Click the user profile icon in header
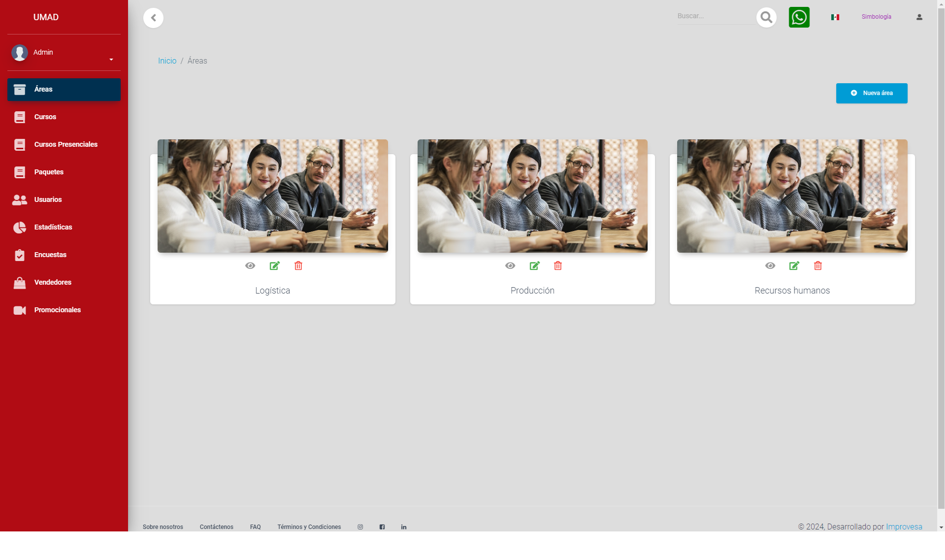 [919, 17]
